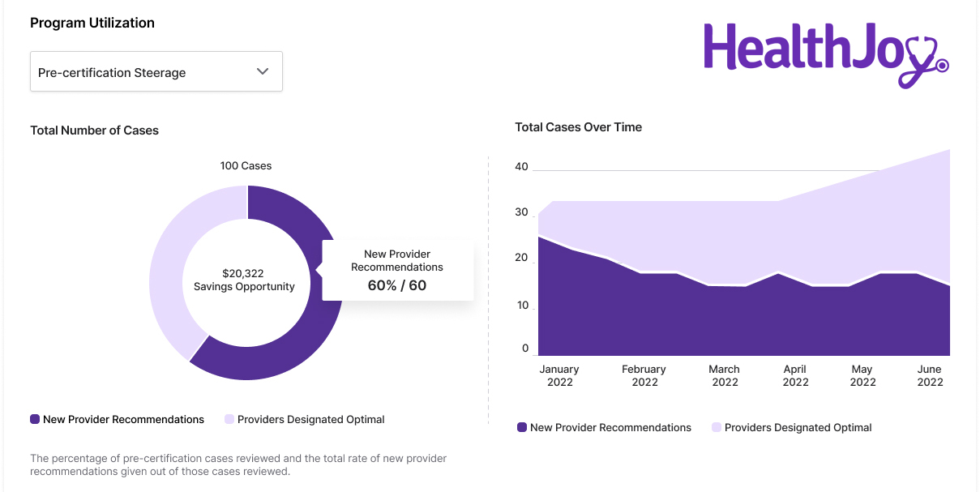Select January 2022 on the time axis

(559, 375)
